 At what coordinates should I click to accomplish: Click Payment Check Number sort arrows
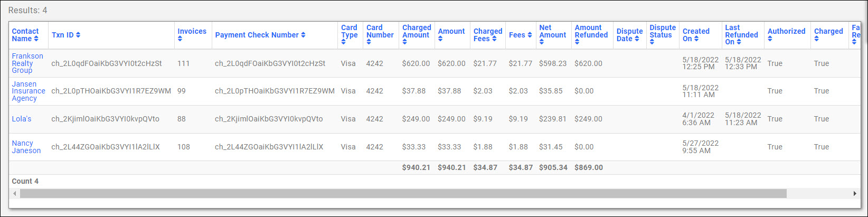click(x=303, y=35)
